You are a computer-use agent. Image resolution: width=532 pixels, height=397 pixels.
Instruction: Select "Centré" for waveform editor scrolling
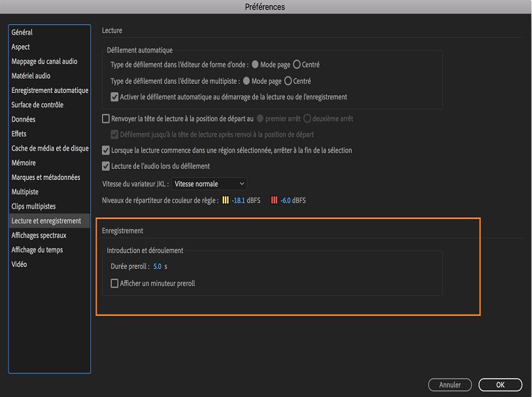pyautogui.click(x=297, y=65)
